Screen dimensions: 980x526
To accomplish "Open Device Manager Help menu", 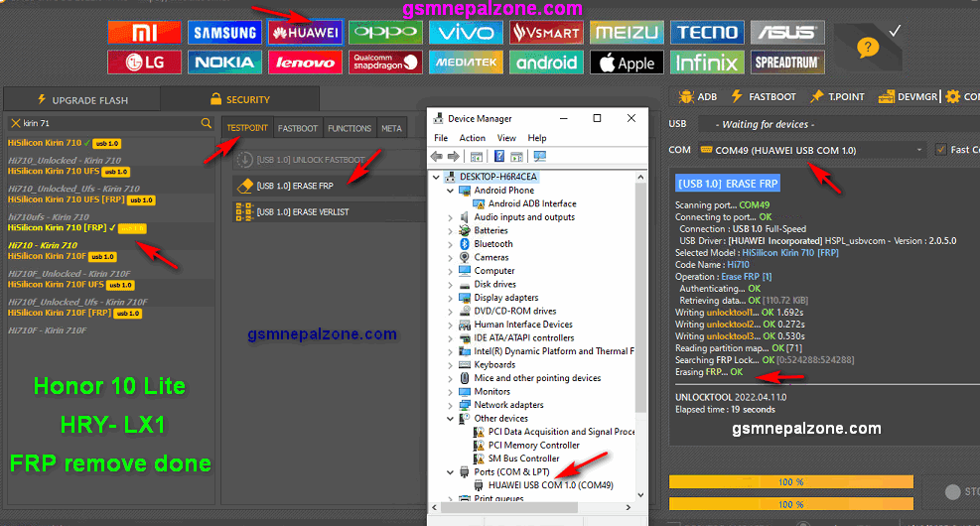I will (537, 138).
